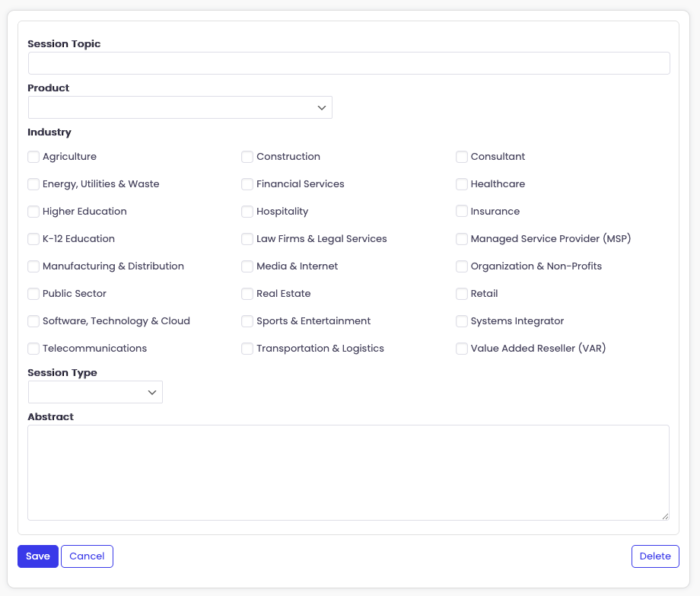Open the Product dropdown
This screenshot has width=700, height=596.
(180, 107)
